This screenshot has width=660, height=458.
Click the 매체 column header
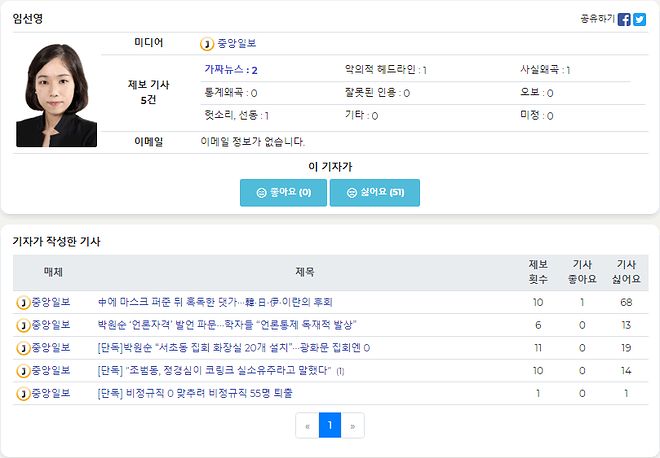(53, 272)
